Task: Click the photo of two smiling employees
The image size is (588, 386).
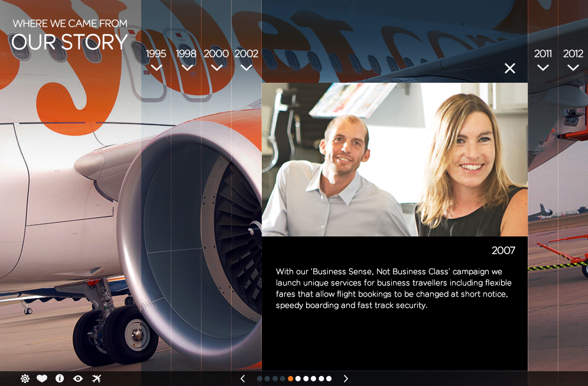Action: (394, 160)
